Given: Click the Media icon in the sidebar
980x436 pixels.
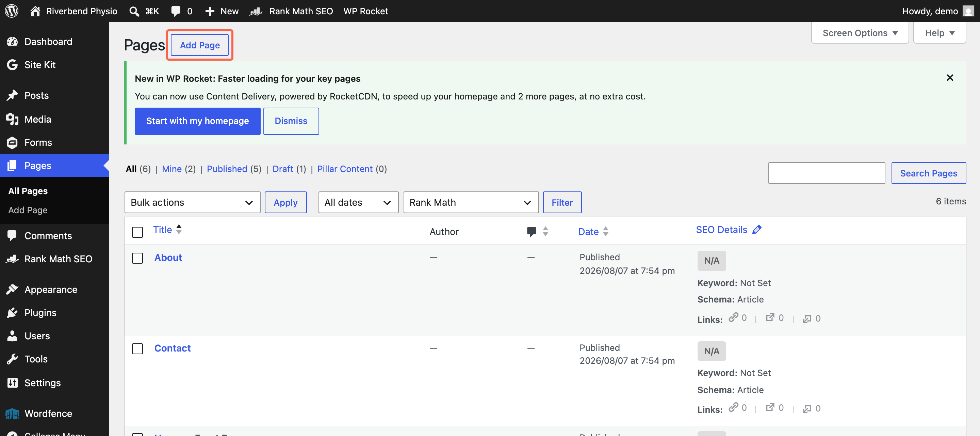Looking at the screenshot, I should pyautogui.click(x=12, y=119).
